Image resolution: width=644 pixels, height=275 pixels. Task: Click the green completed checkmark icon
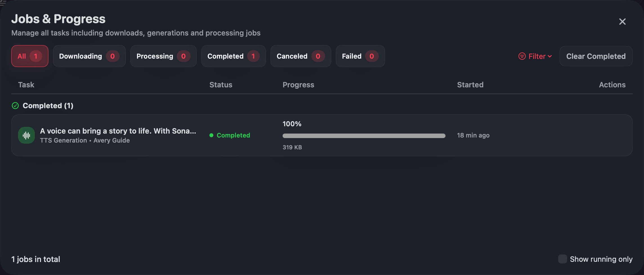click(15, 106)
